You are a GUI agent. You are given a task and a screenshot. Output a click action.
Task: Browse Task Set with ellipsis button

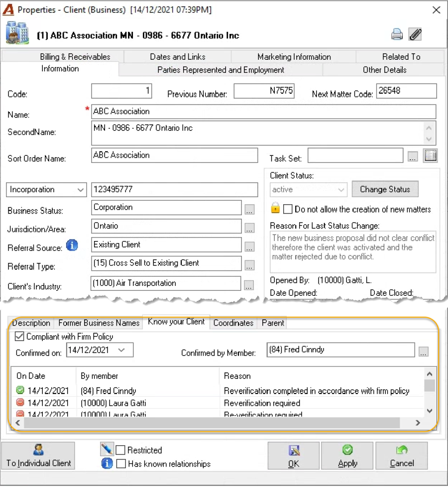pos(413,157)
